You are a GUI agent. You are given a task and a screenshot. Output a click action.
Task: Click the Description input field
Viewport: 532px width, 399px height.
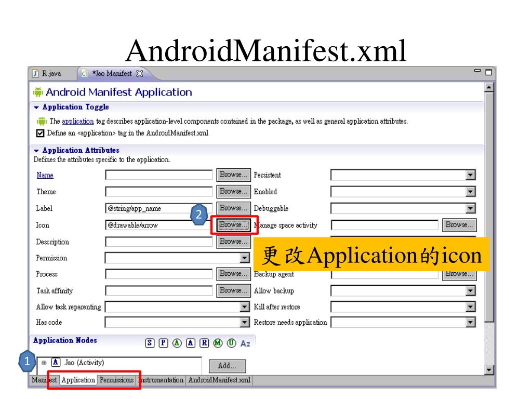159,242
